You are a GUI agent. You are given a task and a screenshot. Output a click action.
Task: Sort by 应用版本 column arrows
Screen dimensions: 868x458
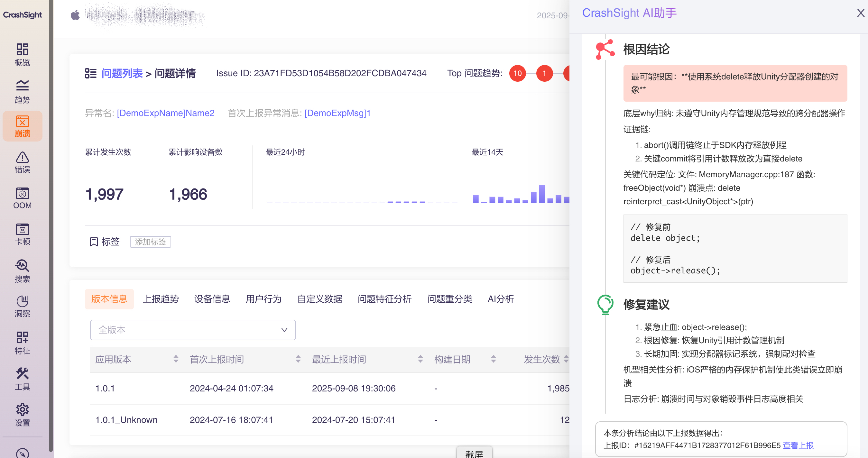point(176,359)
